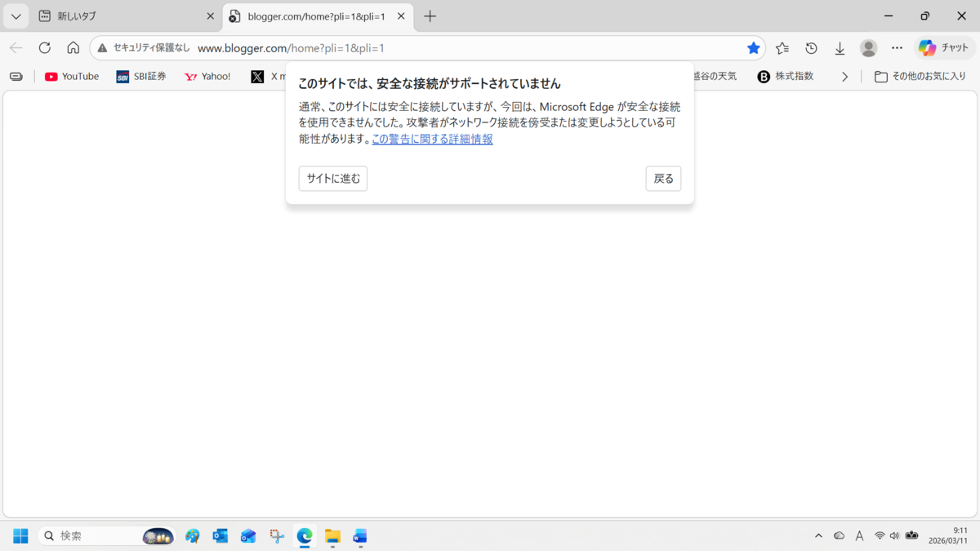Open the volume speaker tray icon

click(894, 536)
